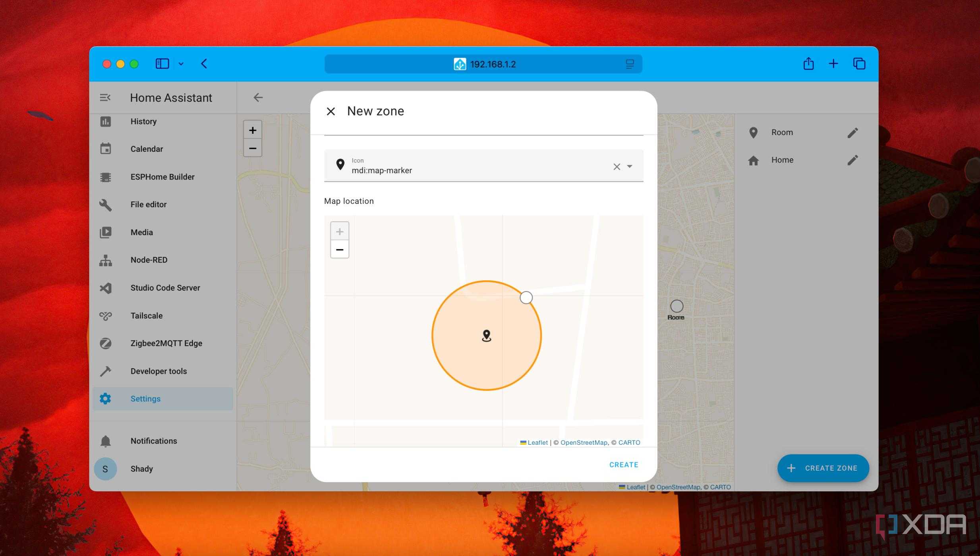Toggle the Safari sidebar

tap(162, 64)
